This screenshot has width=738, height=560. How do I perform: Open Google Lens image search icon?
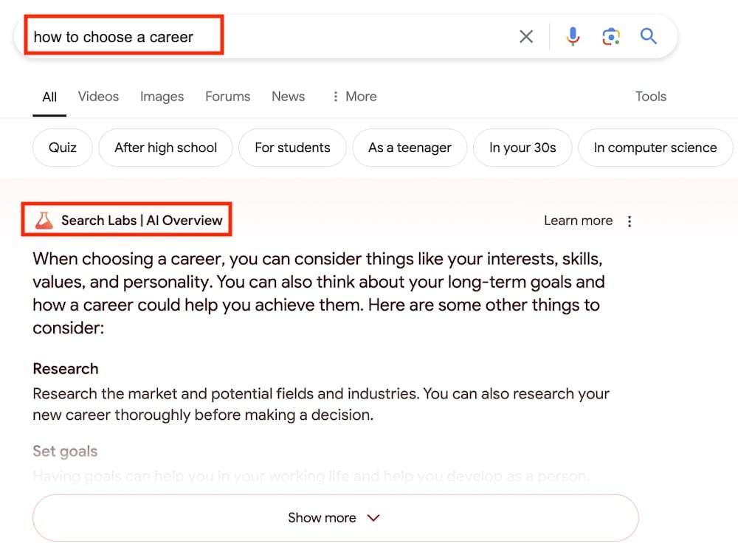coord(610,37)
